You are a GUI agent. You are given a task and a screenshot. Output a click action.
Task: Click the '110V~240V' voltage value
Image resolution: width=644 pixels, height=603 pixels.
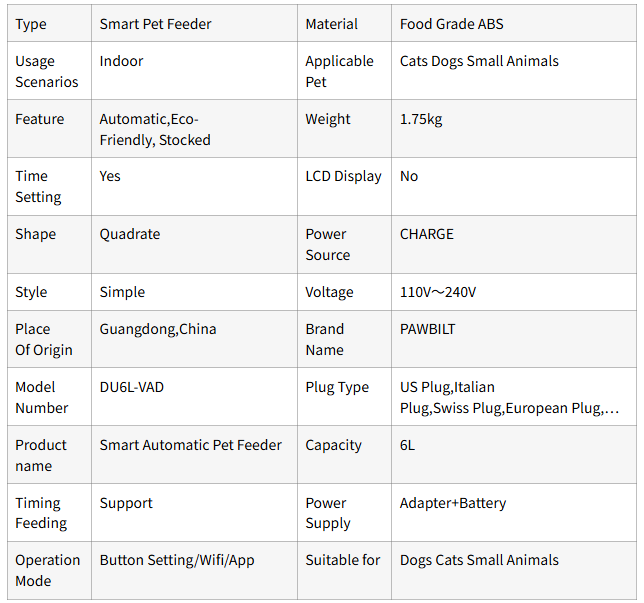(x=438, y=292)
